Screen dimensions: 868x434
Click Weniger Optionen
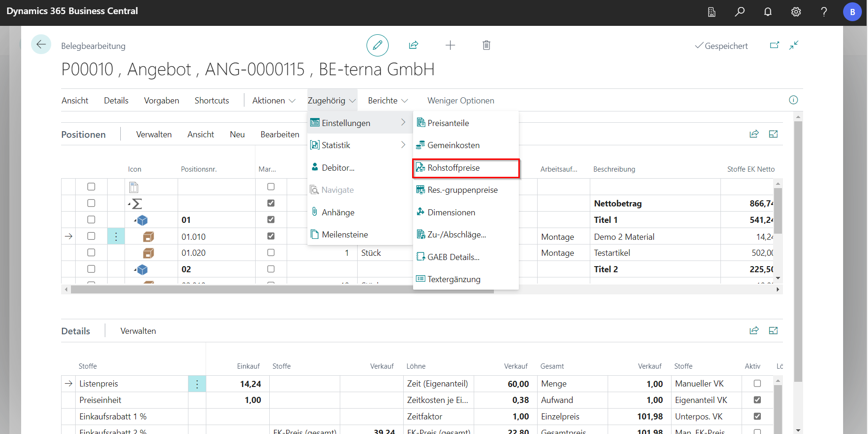point(461,101)
